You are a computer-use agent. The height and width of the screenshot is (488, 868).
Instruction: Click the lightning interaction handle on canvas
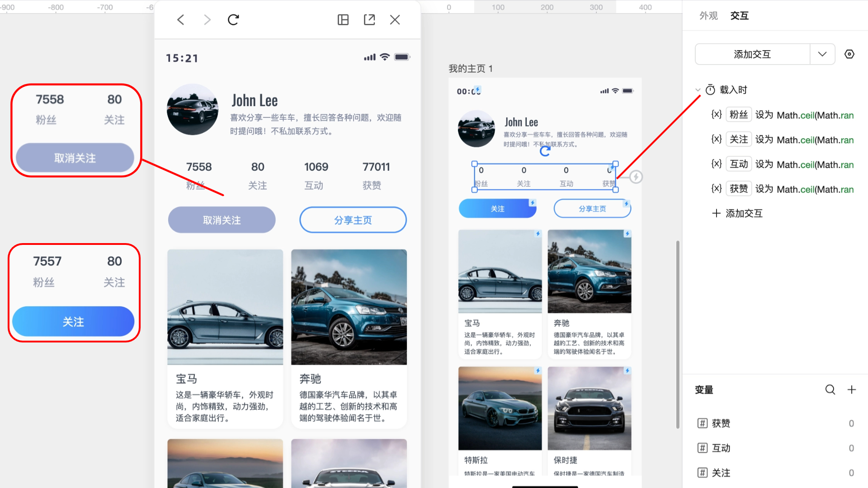tap(636, 177)
